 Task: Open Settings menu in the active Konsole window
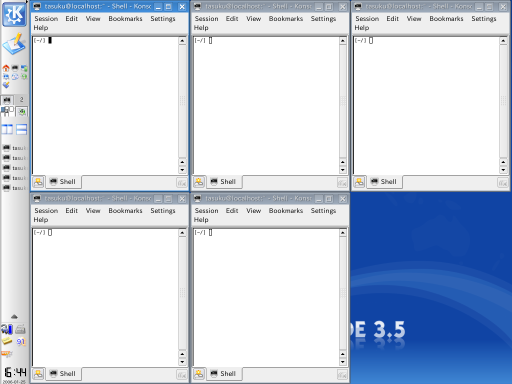(163, 19)
